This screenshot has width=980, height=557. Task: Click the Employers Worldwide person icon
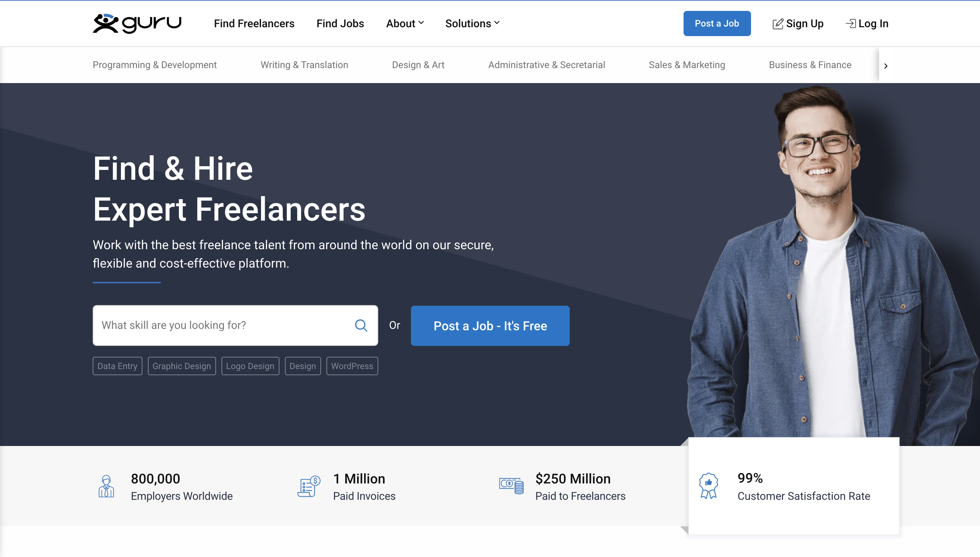(106, 486)
